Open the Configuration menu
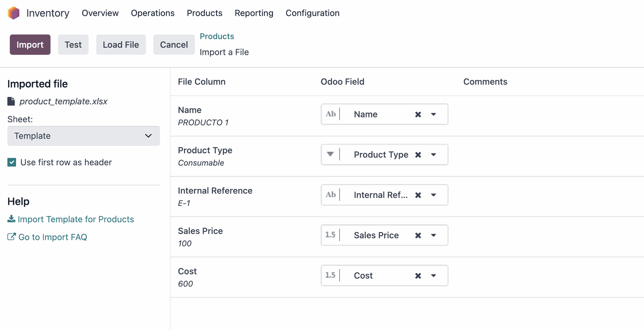The width and height of the screenshot is (644, 330). pos(313,13)
